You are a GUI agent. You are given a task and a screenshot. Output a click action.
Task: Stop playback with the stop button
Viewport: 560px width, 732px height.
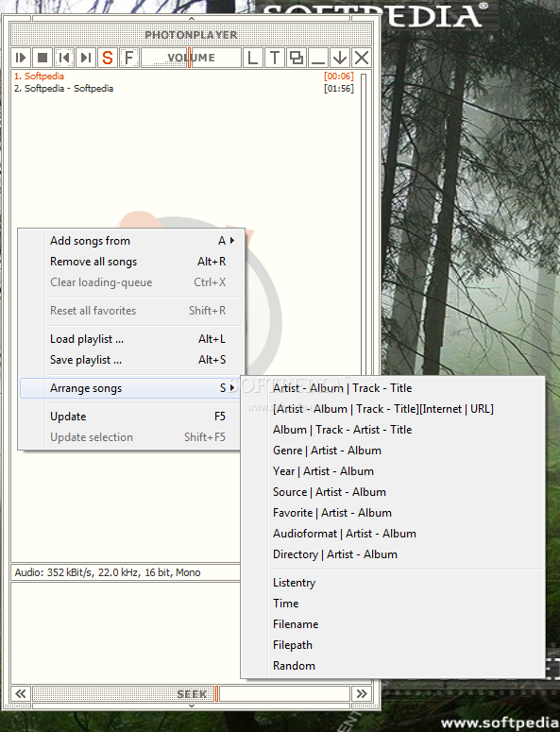pos(42,58)
